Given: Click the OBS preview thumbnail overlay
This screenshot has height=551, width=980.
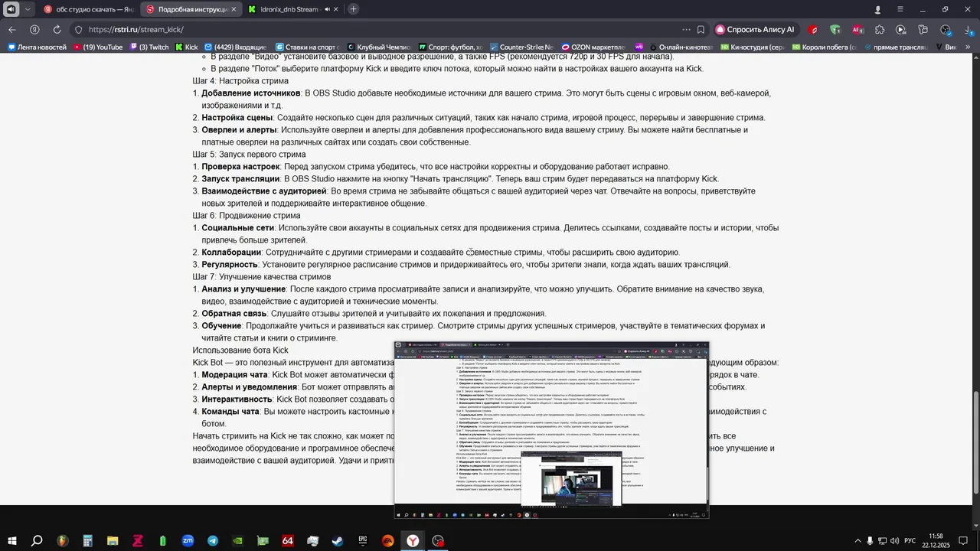Looking at the screenshot, I should click(x=551, y=430).
